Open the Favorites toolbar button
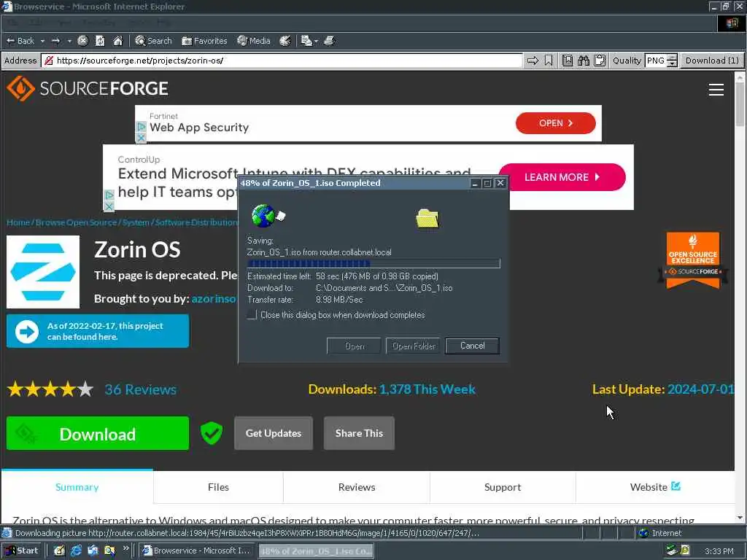 pos(204,41)
